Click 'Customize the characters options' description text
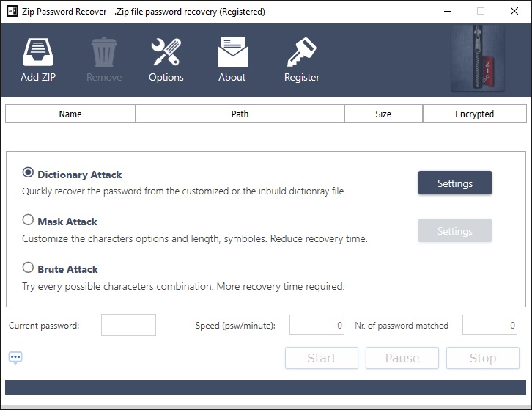This screenshot has height=410, width=532. tap(195, 239)
